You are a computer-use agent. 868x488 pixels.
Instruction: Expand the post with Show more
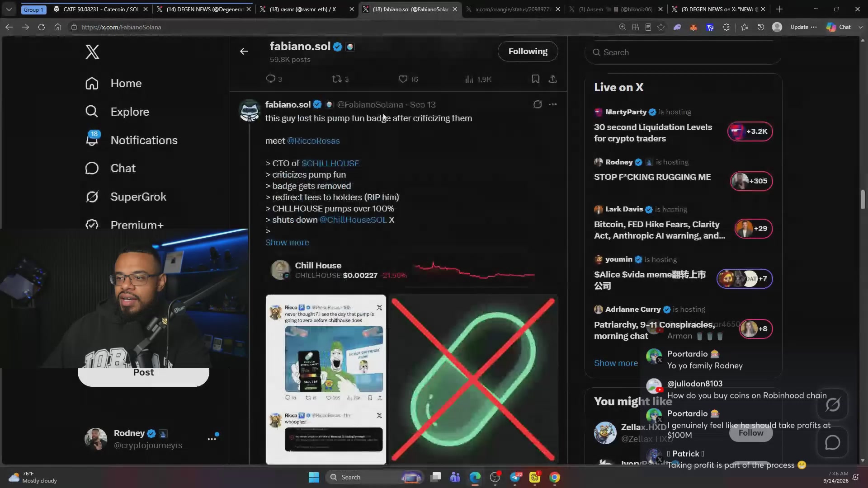(x=287, y=242)
